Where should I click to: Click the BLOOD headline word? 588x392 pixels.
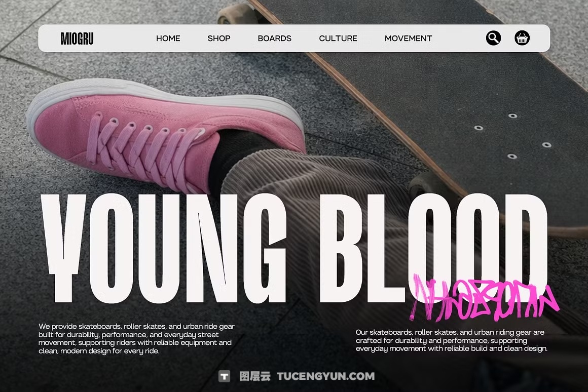point(433,248)
